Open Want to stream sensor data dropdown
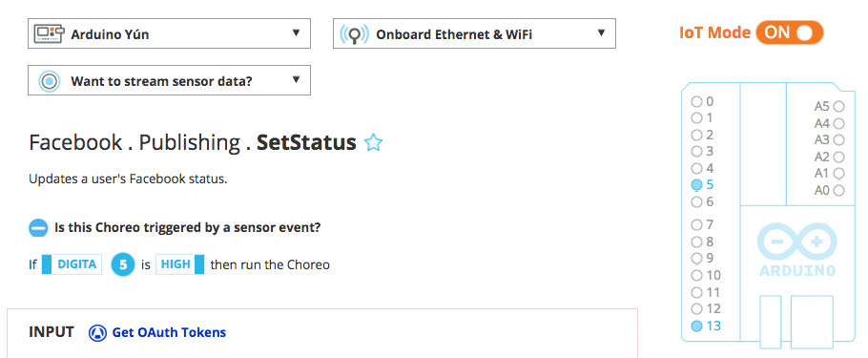The image size is (868, 358). (x=169, y=80)
